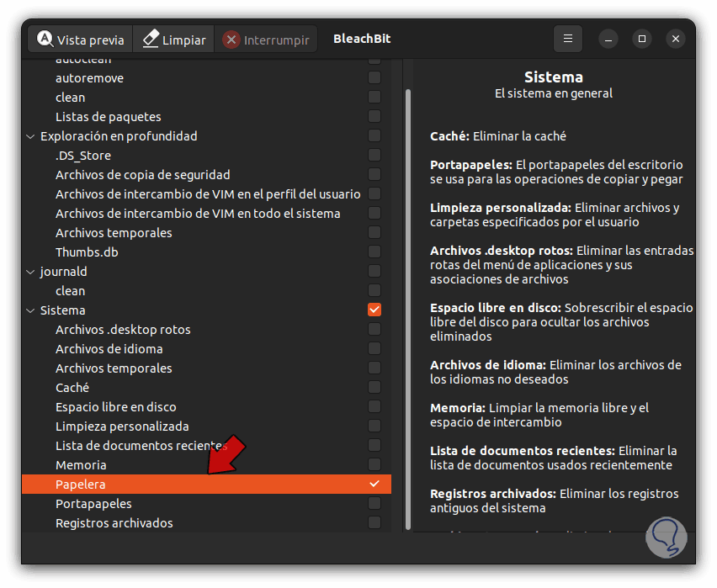Collapse the Exploración en profundidad group
This screenshot has height=588, width=717.
click(x=30, y=136)
